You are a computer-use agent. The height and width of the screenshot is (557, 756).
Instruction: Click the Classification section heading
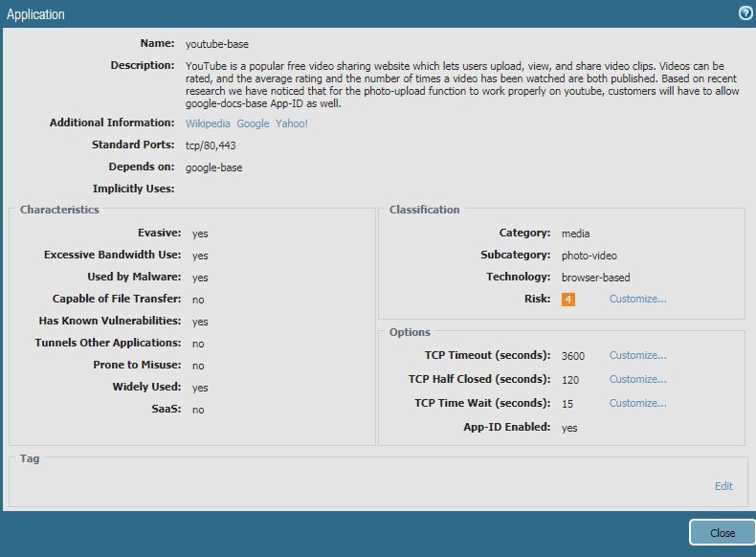[424, 210]
